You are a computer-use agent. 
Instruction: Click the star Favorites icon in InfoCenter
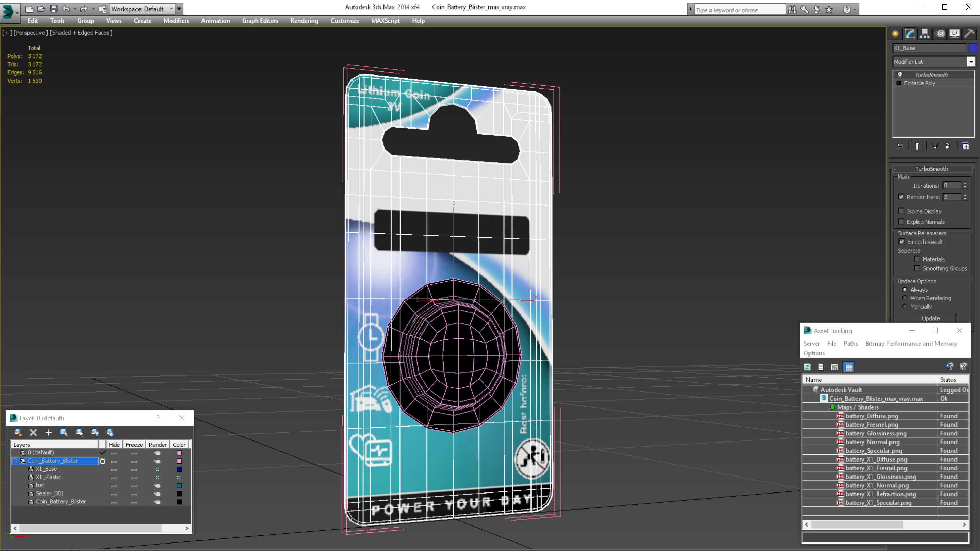tap(829, 9)
